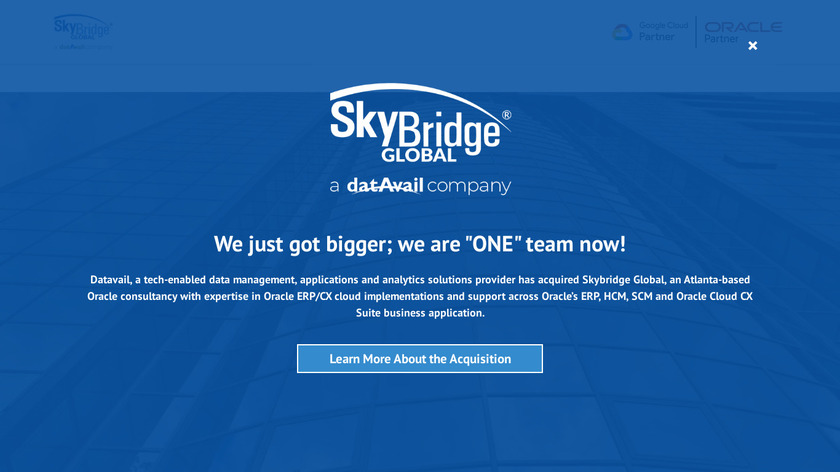Click 'Datavail' at start of paragraph
Image resolution: width=840 pixels, height=472 pixels.
click(x=110, y=280)
